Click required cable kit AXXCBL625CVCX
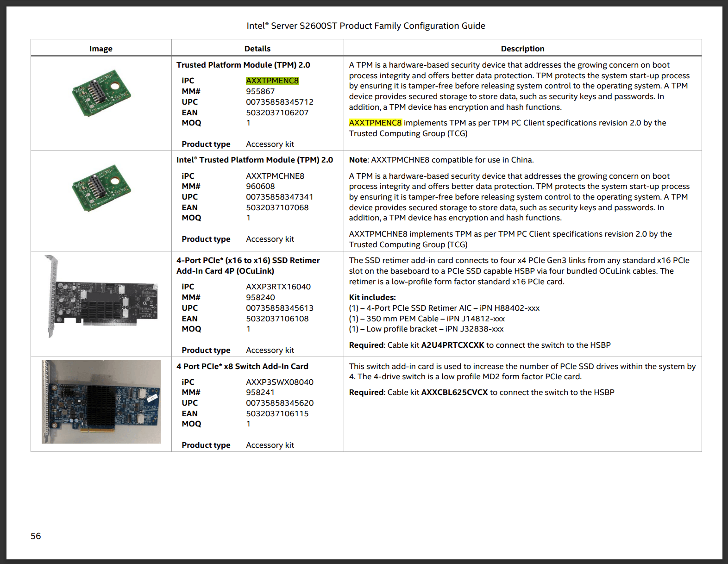The height and width of the screenshot is (564, 728). click(x=454, y=392)
